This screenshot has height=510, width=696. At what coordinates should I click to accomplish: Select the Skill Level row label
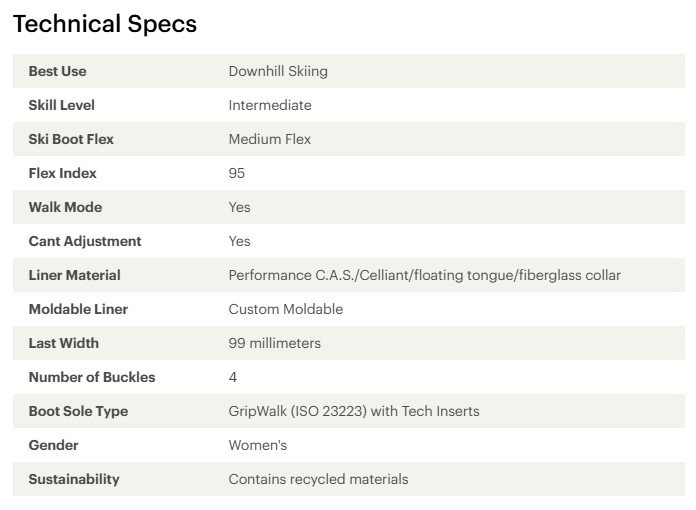coord(62,105)
